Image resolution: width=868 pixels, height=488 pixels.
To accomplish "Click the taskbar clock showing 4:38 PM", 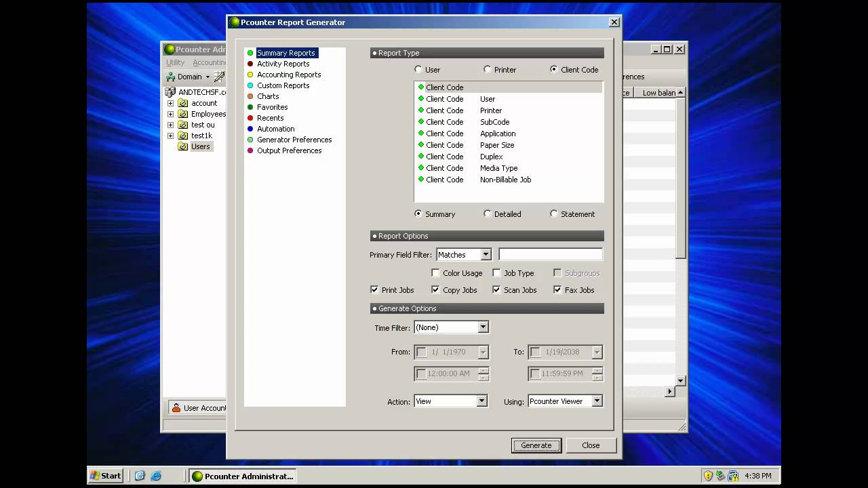I will [x=758, y=476].
